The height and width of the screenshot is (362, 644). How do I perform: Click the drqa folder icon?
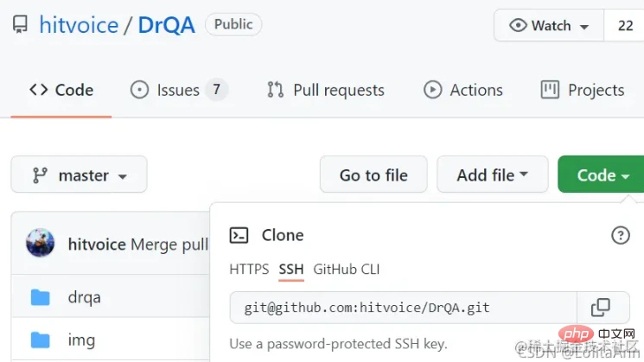pyautogui.click(x=40, y=297)
